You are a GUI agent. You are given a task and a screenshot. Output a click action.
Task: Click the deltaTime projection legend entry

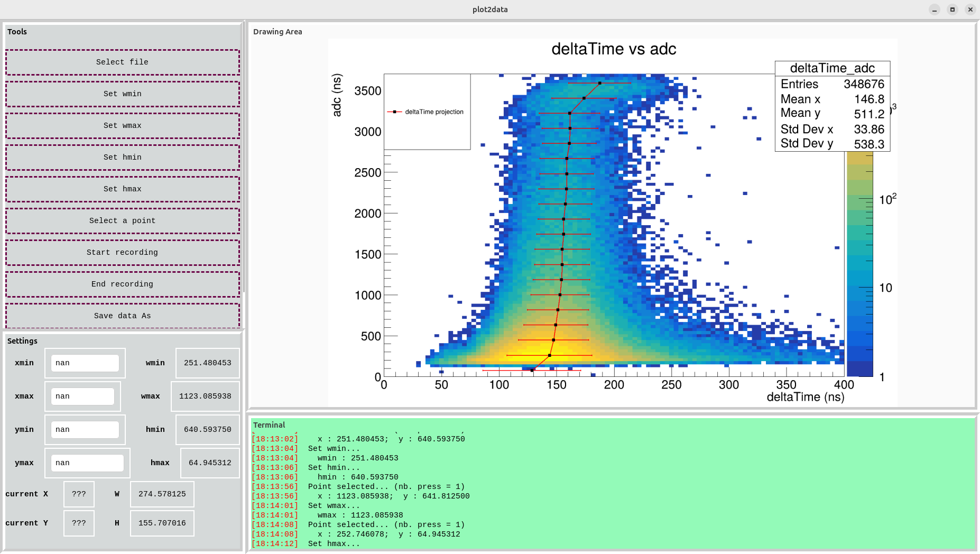pyautogui.click(x=427, y=112)
